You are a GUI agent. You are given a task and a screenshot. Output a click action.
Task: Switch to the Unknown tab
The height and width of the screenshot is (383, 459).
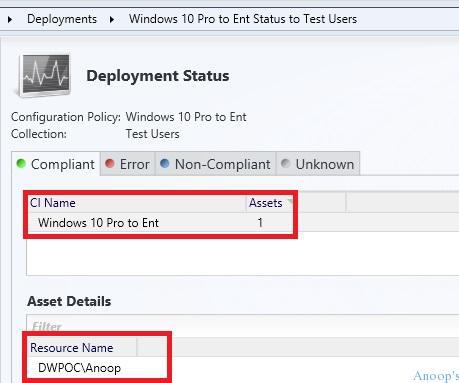point(318,164)
